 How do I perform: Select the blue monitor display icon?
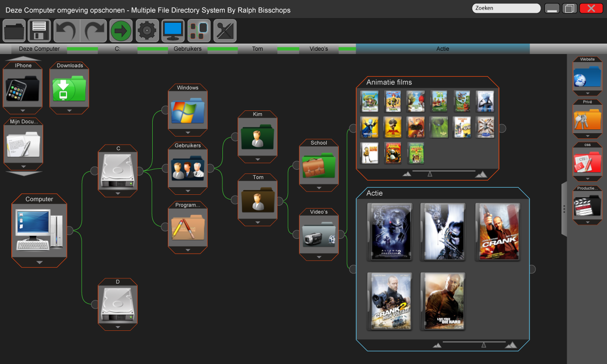click(x=173, y=30)
